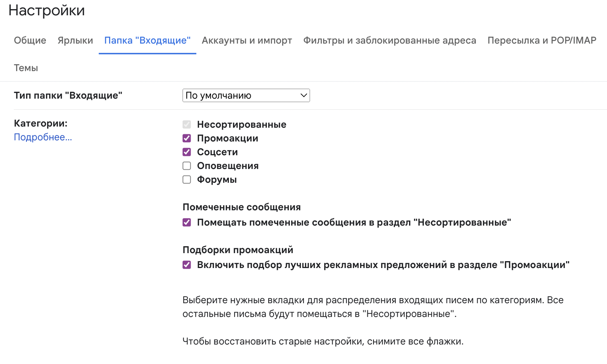The image size is (607, 364).
Task: Click the disabled Несортированные checkbox
Action: coord(187,124)
